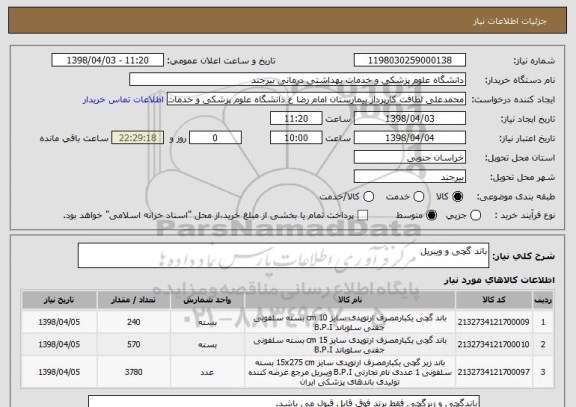This screenshot has height=407, width=576.
Task: Click the ردیف column header
Action: (543, 300)
